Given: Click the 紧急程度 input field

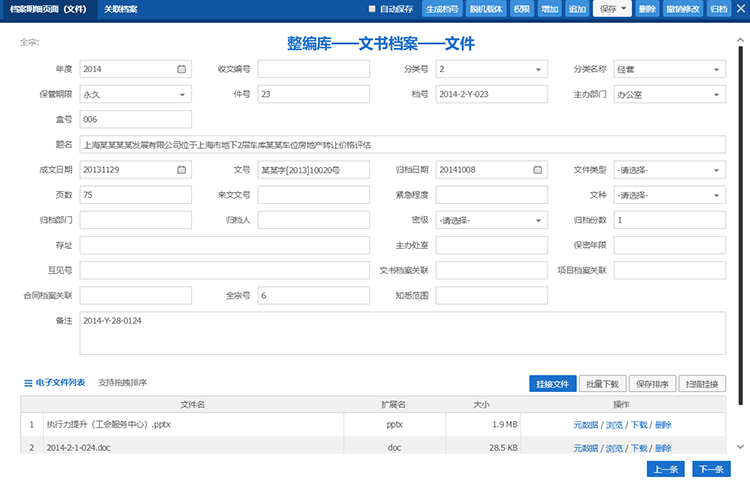Looking at the screenshot, I should click(492, 195).
